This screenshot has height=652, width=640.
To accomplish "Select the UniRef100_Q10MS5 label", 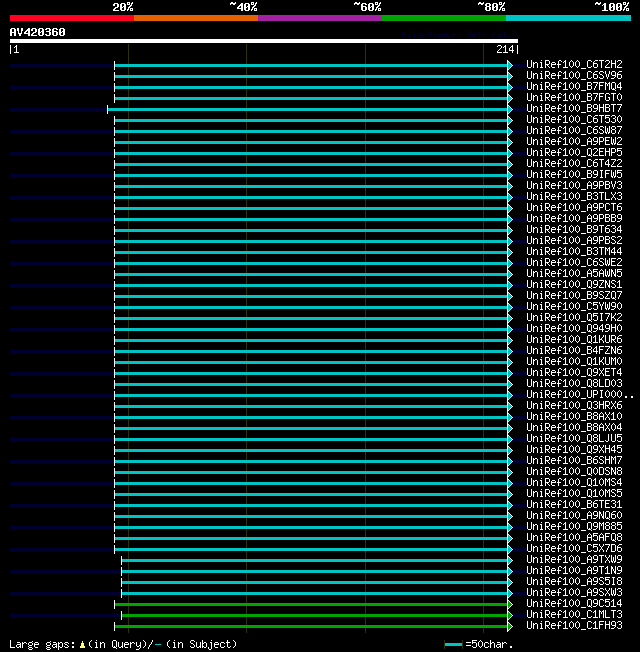I will point(574,494).
